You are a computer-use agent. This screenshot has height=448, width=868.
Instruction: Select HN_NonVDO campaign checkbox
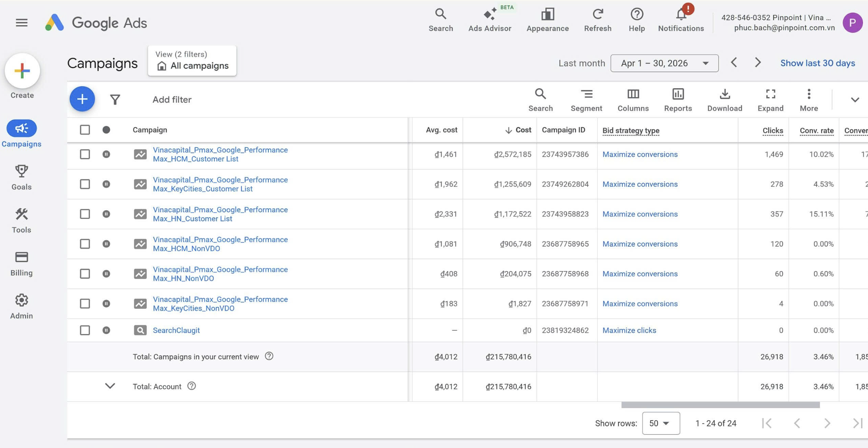pos(85,274)
